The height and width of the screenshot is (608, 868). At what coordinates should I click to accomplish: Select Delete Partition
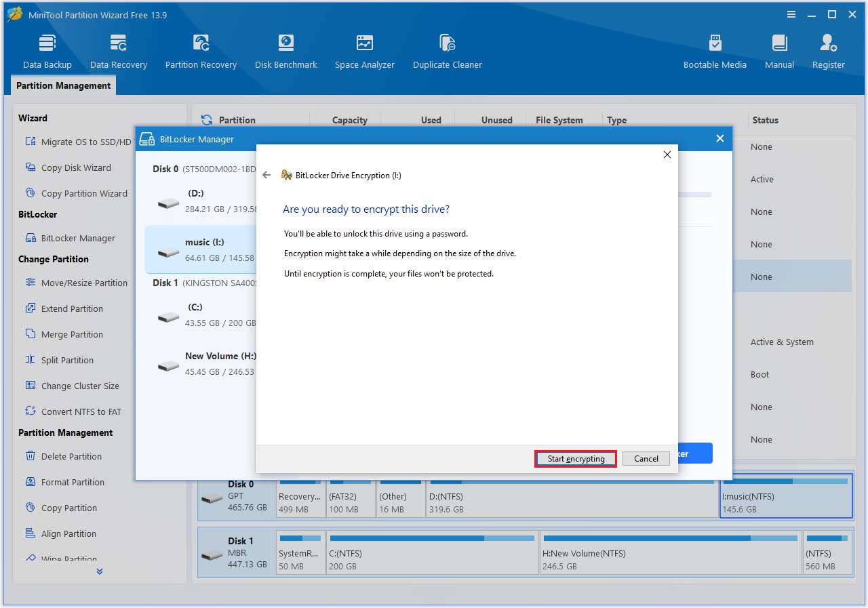[63, 456]
